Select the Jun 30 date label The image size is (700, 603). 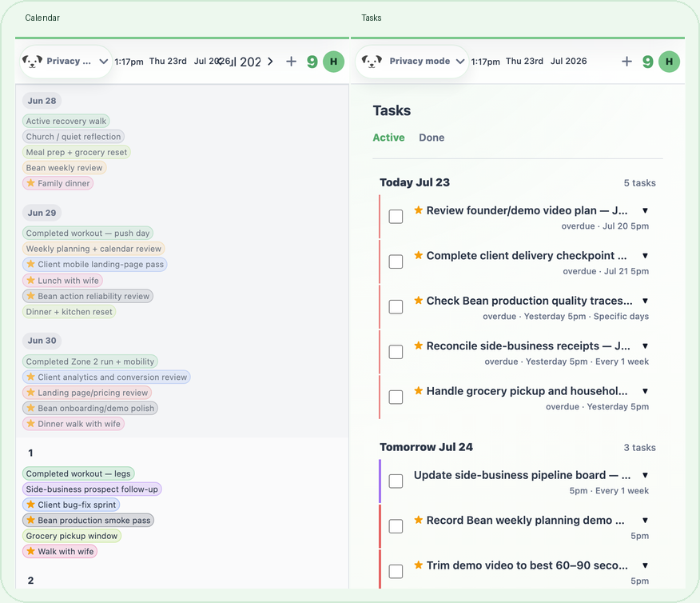(42, 341)
